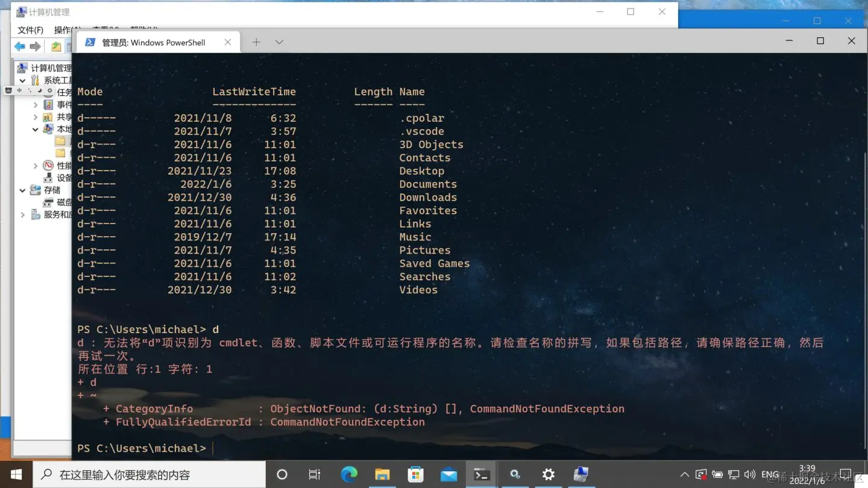Toggle 中 Chinese input mode on IME toolbar
868x488 pixels.
click(x=19, y=90)
